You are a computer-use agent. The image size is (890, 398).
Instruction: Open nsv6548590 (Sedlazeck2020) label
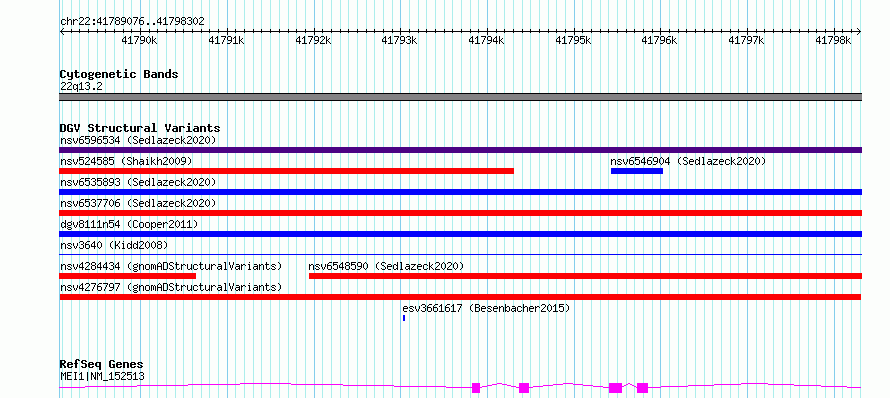click(386, 266)
